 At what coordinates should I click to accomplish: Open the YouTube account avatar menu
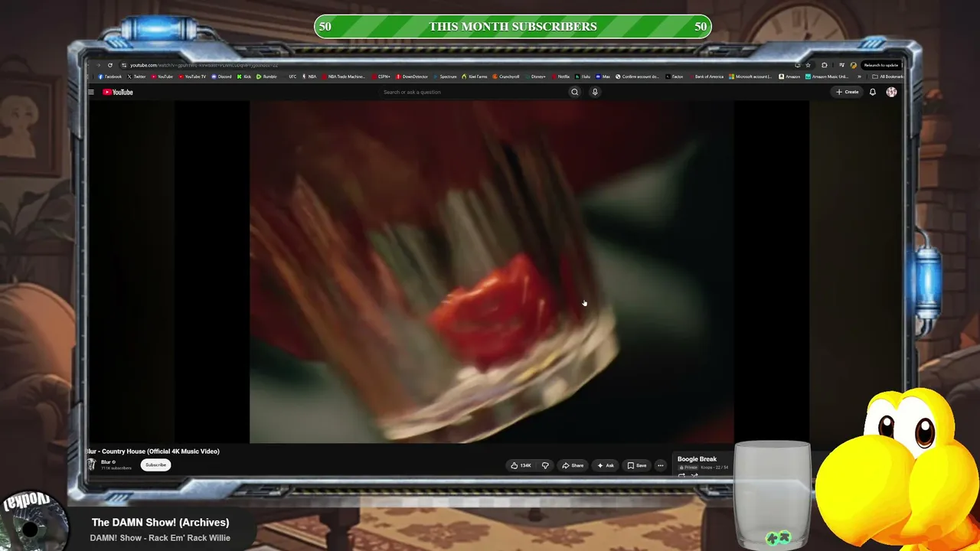(891, 92)
